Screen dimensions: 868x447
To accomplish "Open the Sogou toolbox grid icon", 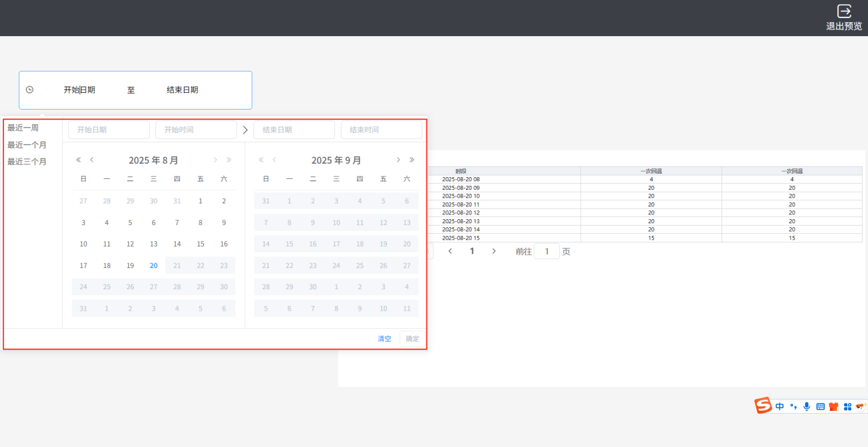I will [x=847, y=406].
